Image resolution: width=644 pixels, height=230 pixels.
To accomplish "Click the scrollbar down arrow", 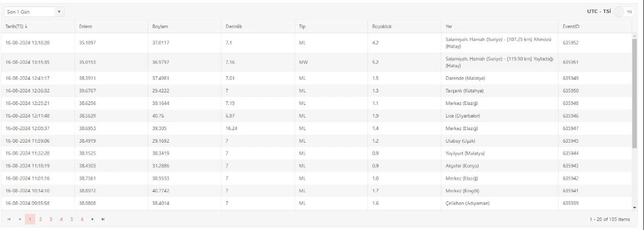I will (634, 207).
